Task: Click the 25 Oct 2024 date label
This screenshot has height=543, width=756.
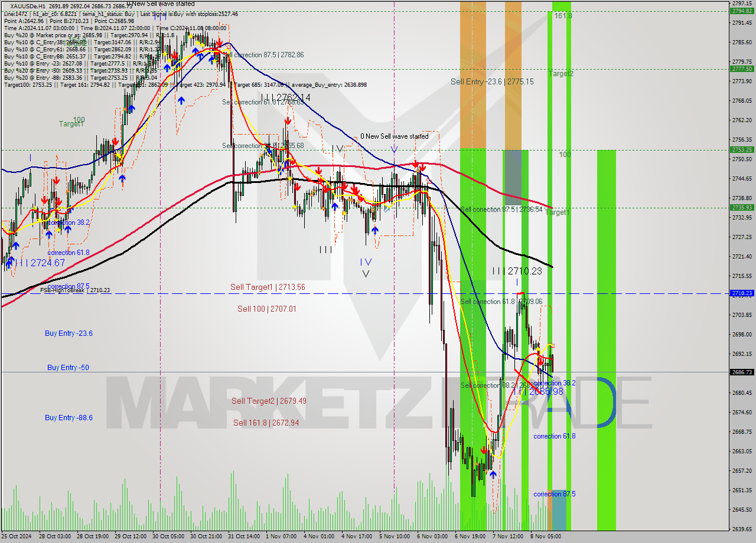Action: (x=17, y=537)
